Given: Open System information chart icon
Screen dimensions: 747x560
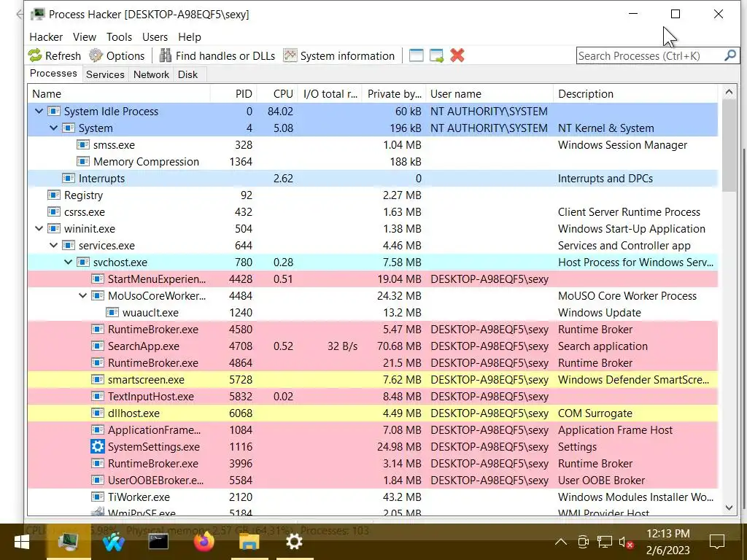Looking at the screenshot, I should pos(290,55).
